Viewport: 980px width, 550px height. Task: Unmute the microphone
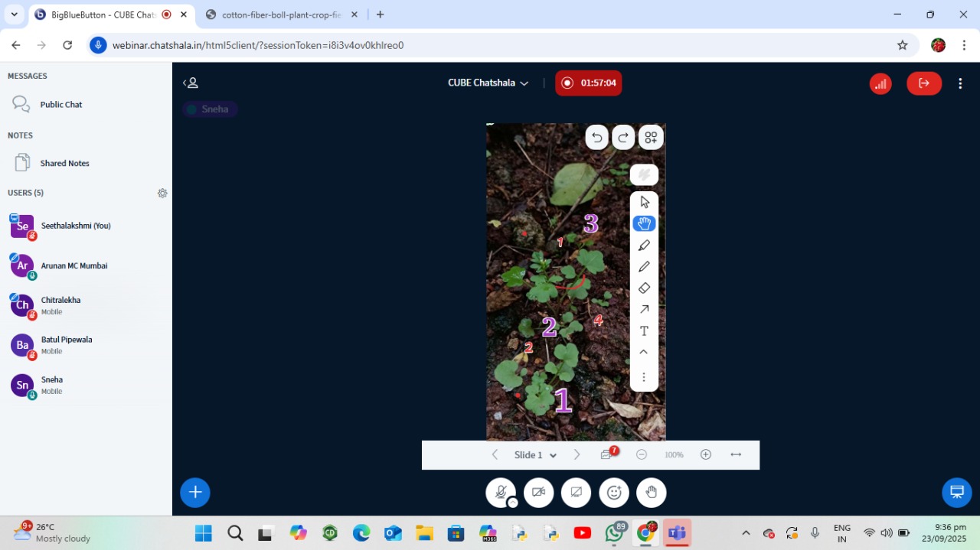click(501, 493)
